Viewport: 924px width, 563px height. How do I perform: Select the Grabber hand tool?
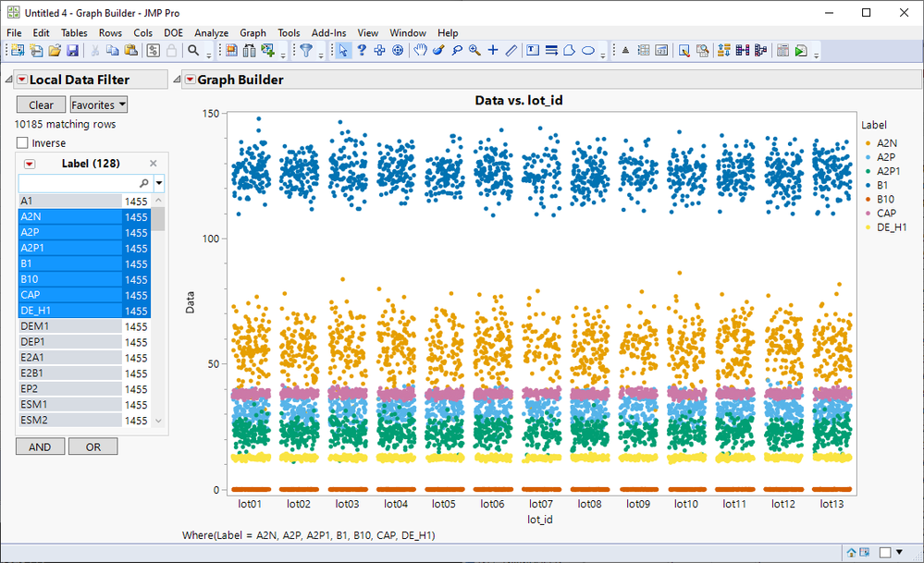pyautogui.click(x=420, y=51)
